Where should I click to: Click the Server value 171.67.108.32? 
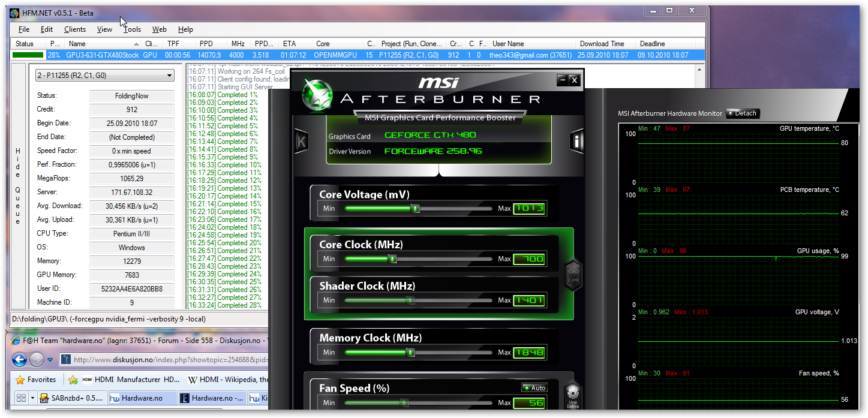[x=132, y=193]
